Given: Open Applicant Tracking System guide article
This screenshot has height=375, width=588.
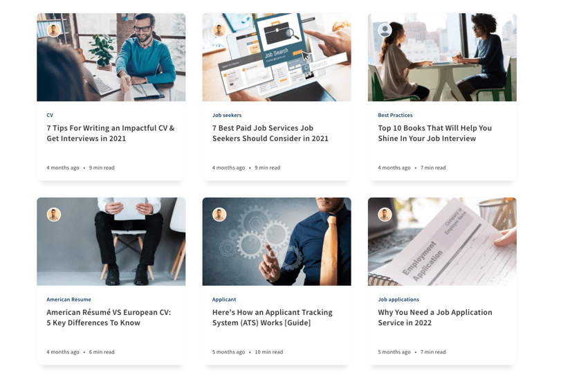Looking at the screenshot, I should point(273,318).
